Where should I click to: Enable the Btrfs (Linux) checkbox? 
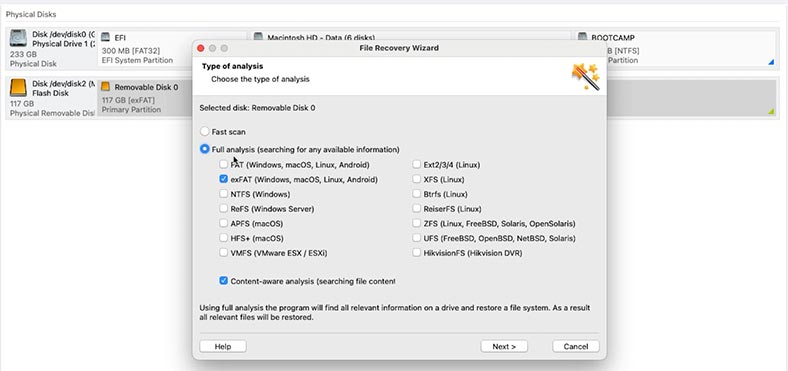pos(417,194)
